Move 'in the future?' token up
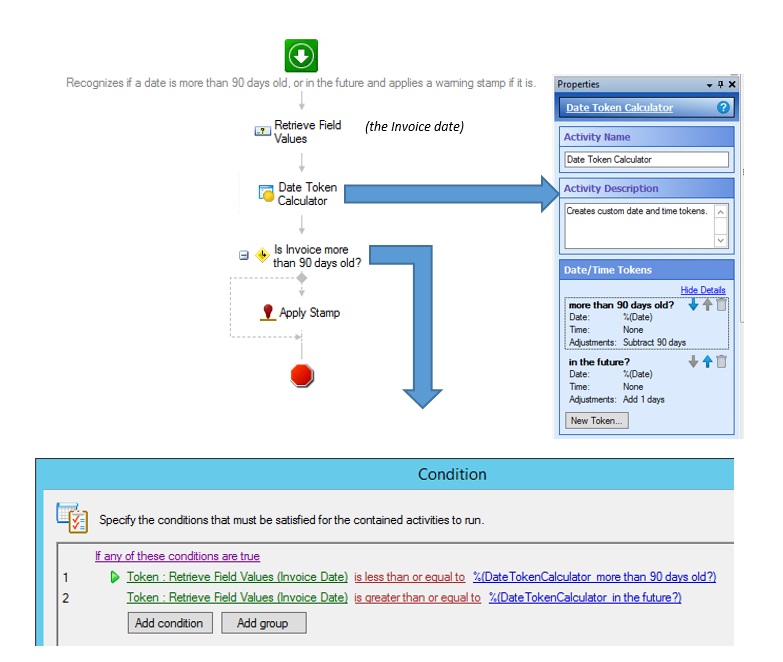The height and width of the screenshot is (662, 783). 708,361
